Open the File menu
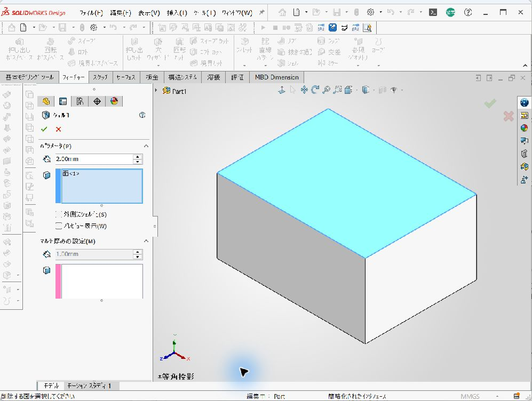The height and width of the screenshot is (401, 532). [x=91, y=13]
